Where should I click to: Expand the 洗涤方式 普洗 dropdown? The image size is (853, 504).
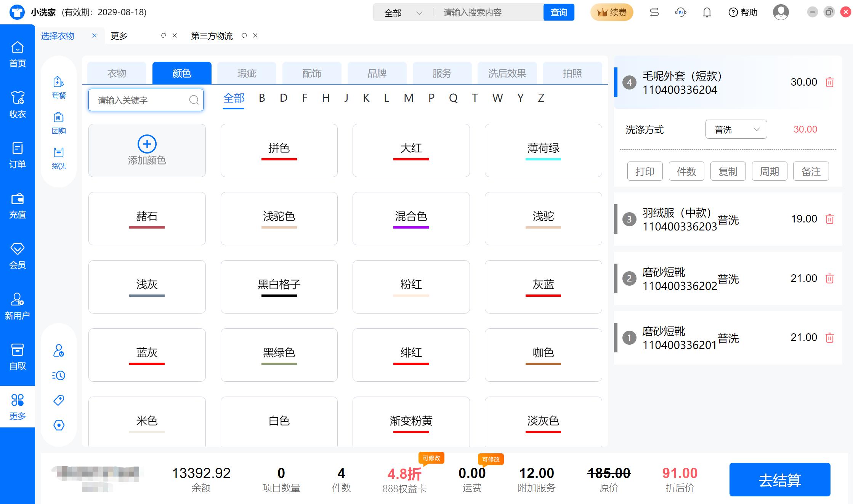click(x=736, y=130)
